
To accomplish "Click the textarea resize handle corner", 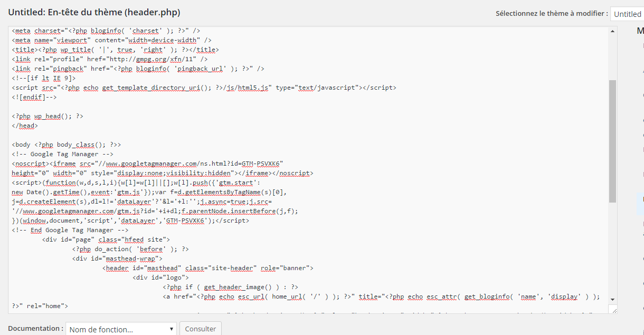I will tap(612, 309).
